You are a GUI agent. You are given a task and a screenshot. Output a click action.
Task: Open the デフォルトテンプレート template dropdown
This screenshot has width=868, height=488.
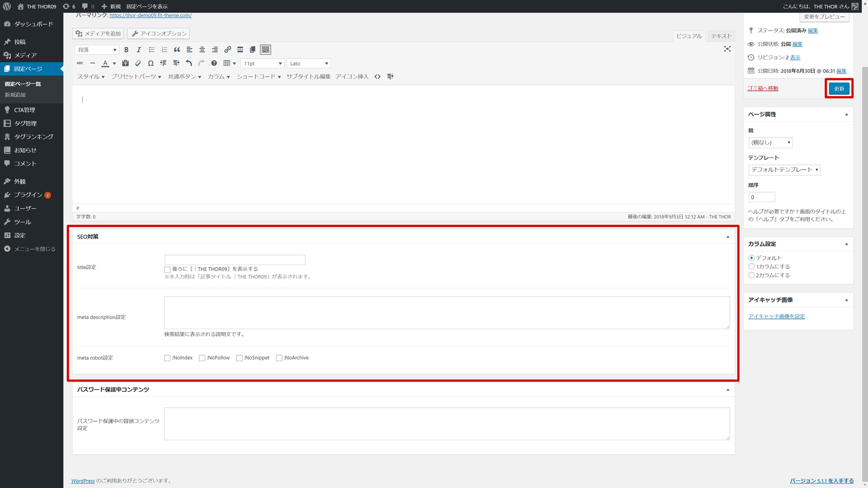(x=784, y=170)
